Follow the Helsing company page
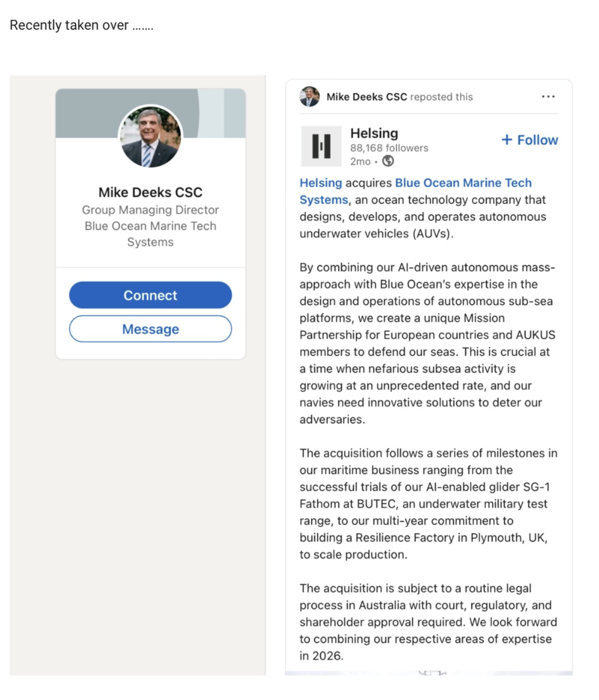The height and width of the screenshot is (700, 599). [530, 140]
